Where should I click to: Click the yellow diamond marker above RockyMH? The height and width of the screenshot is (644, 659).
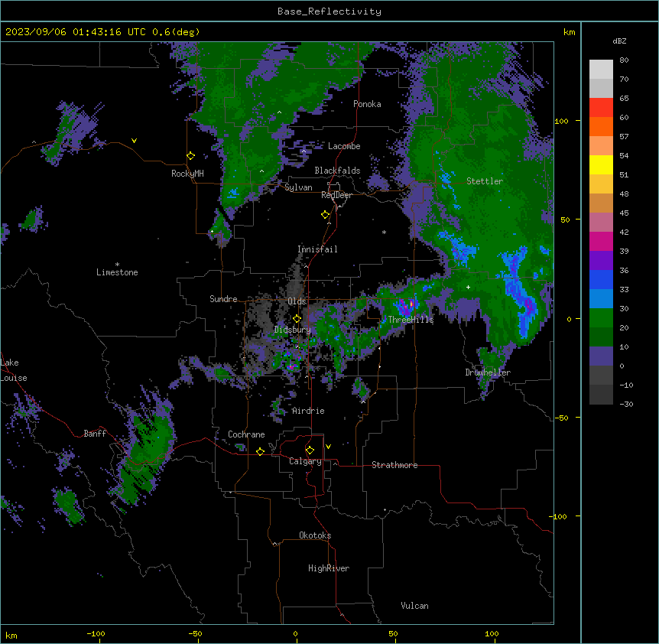191,155
